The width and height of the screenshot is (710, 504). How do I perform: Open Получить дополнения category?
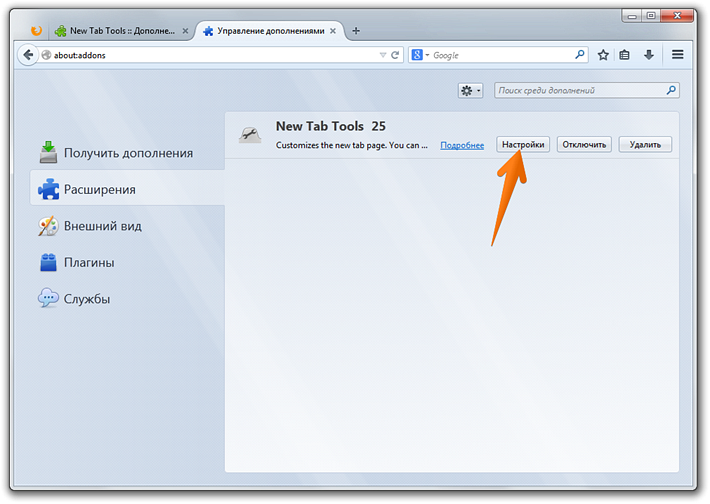point(128,153)
